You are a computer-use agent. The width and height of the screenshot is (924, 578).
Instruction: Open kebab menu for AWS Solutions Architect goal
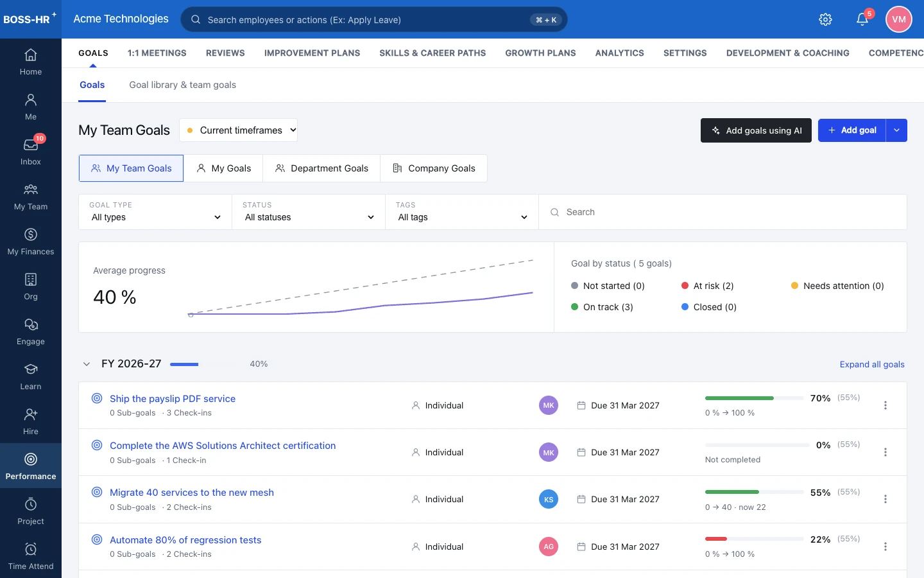click(886, 452)
